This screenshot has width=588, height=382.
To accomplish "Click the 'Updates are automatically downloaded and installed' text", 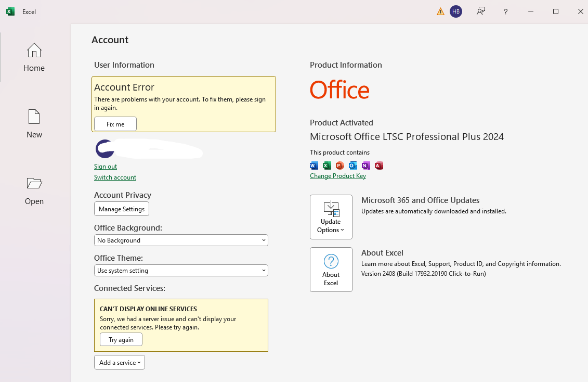I will [x=434, y=211].
